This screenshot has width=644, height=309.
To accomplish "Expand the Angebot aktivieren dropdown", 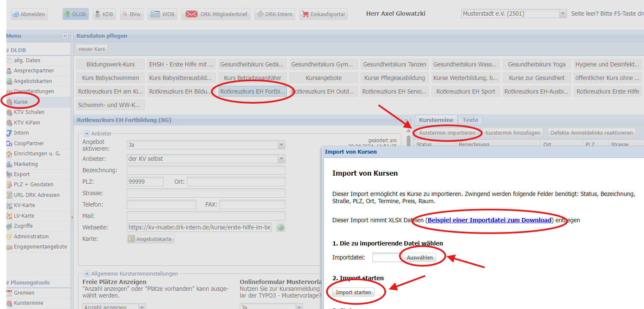I will coord(281,145).
